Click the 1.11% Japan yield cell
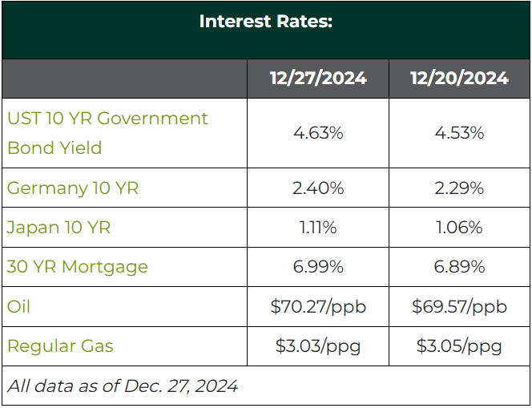The height and width of the screenshot is (408, 532). pyautogui.click(x=318, y=228)
